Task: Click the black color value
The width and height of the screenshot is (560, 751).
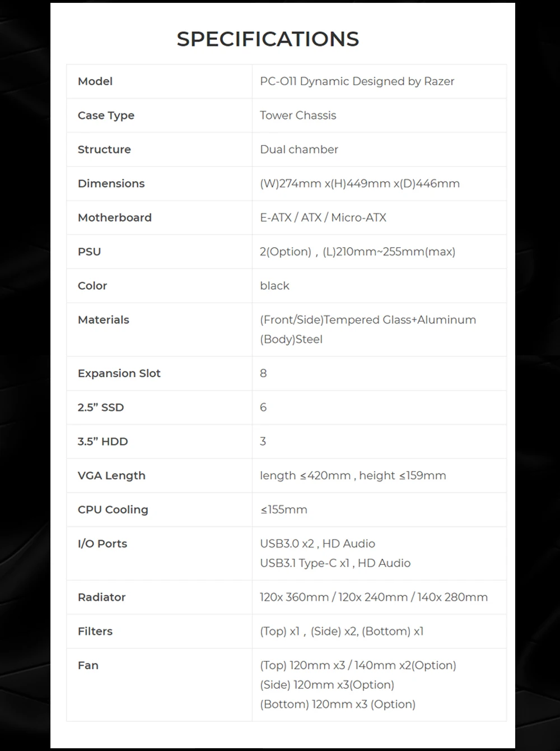Action: pyautogui.click(x=274, y=286)
